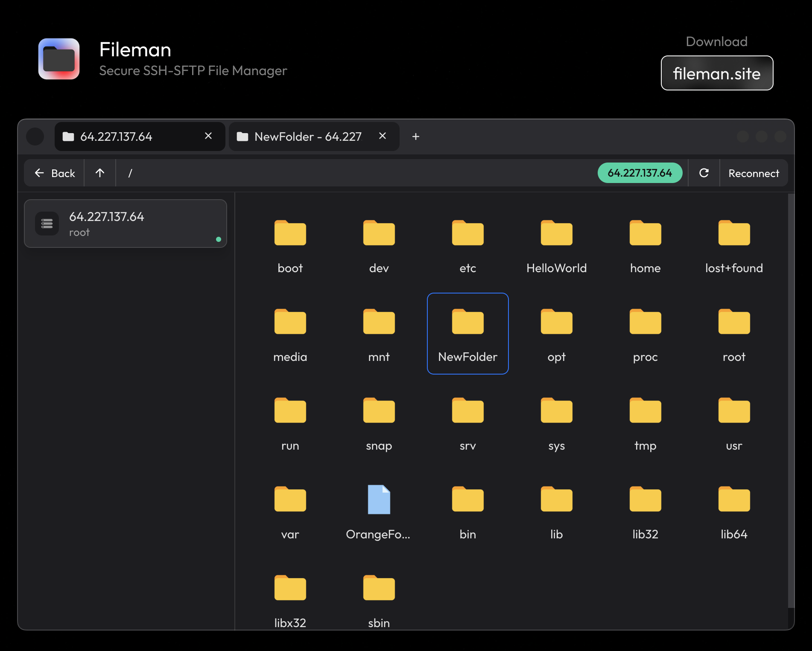This screenshot has height=651, width=812.
Task: Select the root folder icon in the grid
Action: point(734,322)
